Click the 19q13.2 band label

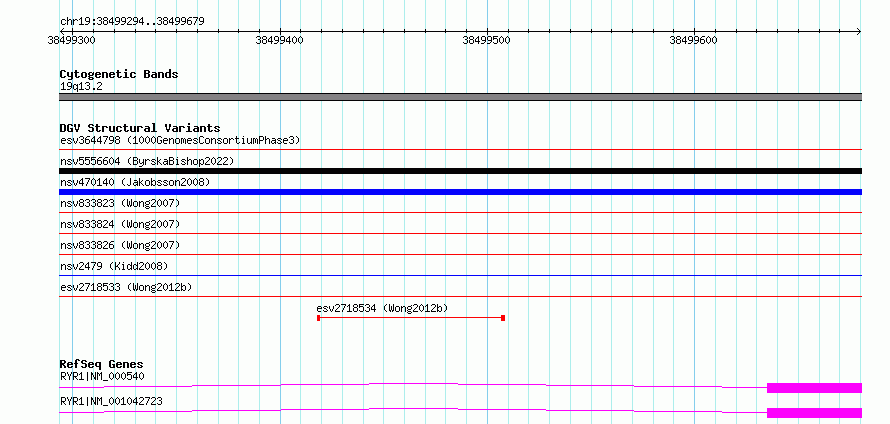(81, 87)
